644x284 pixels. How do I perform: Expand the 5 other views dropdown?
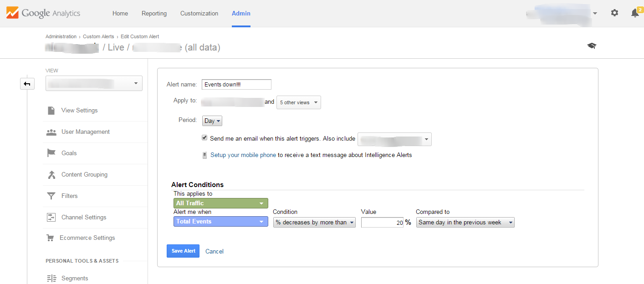click(x=298, y=103)
